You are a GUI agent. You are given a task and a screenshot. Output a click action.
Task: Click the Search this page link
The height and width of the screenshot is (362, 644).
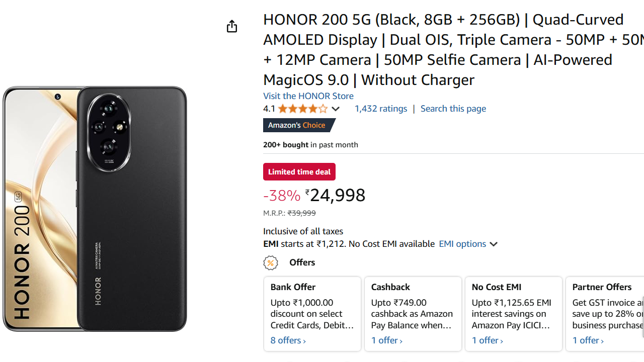point(453,109)
